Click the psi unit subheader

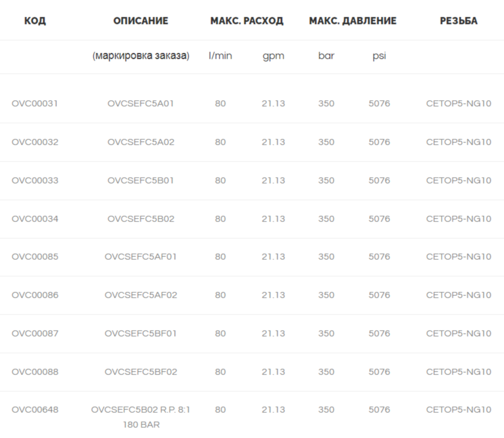379,56
